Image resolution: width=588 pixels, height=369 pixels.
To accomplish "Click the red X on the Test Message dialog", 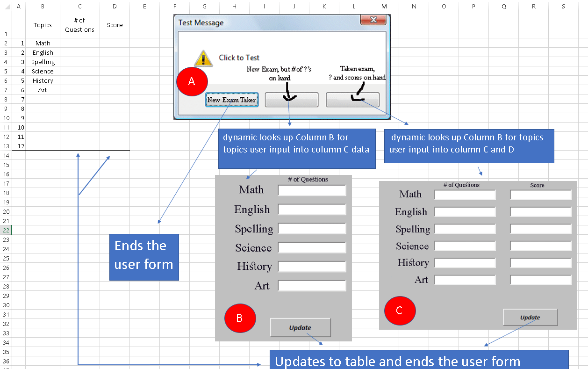I will pos(373,20).
